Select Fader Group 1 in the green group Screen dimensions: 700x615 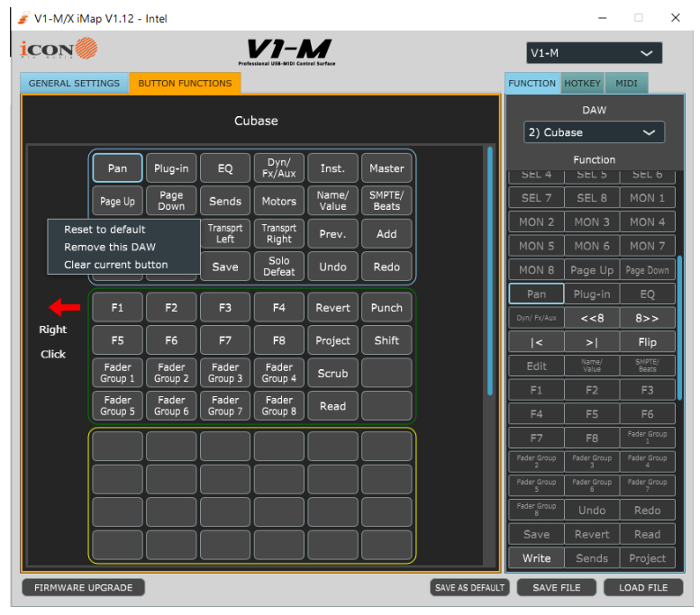pos(117,373)
